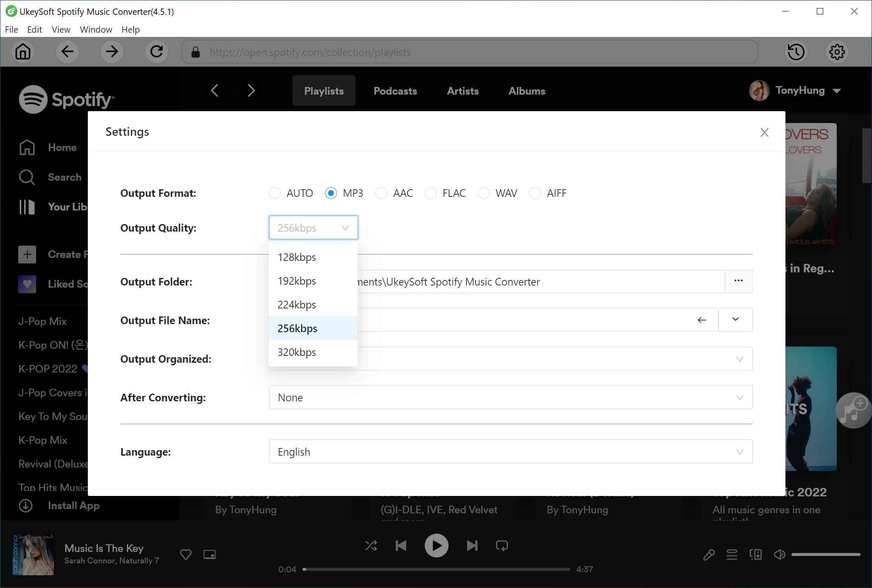Click the Output Folder browse button

(738, 281)
